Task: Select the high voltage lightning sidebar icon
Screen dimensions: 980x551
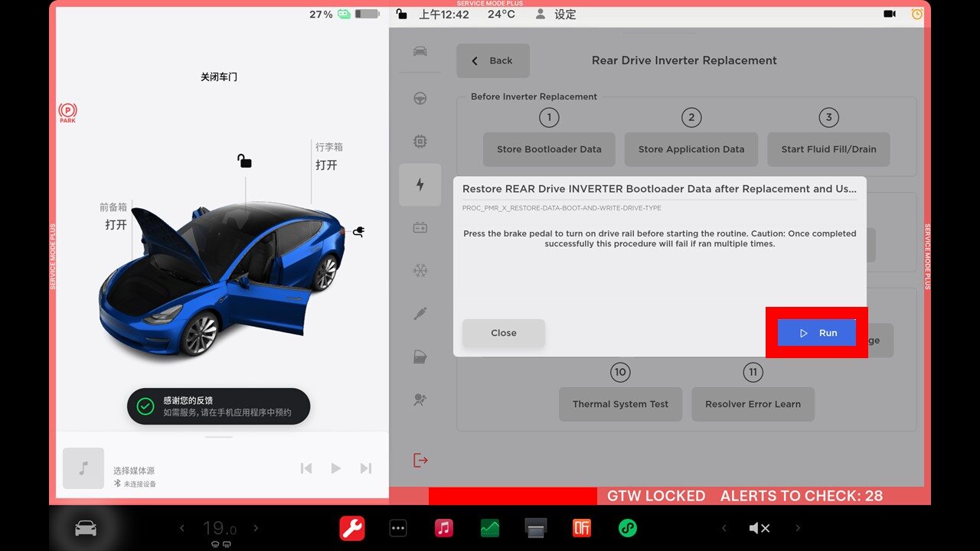Action: pyautogui.click(x=420, y=184)
